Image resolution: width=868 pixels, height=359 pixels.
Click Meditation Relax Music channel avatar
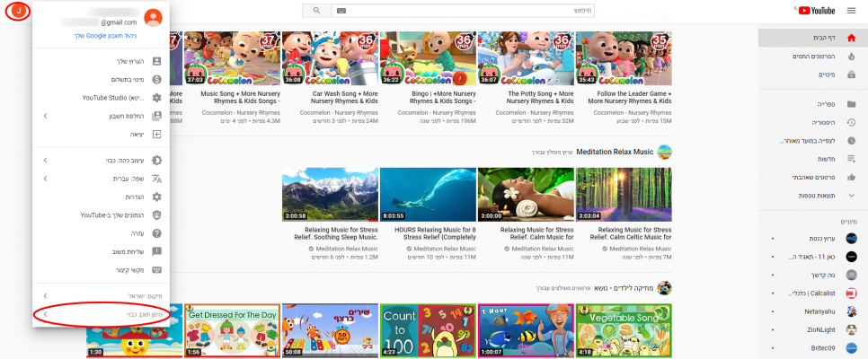point(664,152)
